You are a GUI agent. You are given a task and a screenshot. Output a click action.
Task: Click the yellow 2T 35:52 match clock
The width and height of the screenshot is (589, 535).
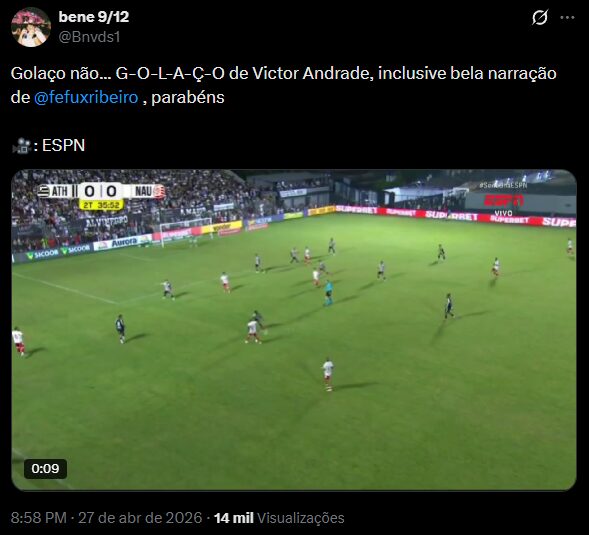point(101,205)
